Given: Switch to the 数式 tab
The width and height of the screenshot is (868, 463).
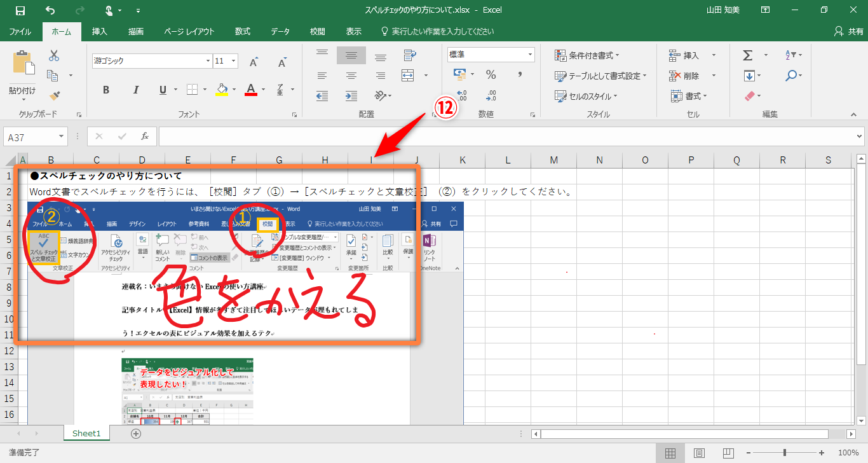Looking at the screenshot, I should (x=243, y=31).
